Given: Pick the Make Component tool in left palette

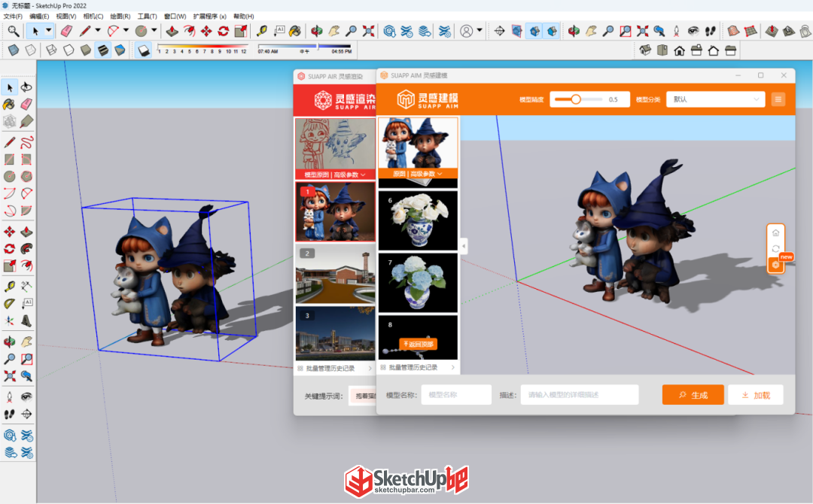Looking at the screenshot, I should point(9,121).
